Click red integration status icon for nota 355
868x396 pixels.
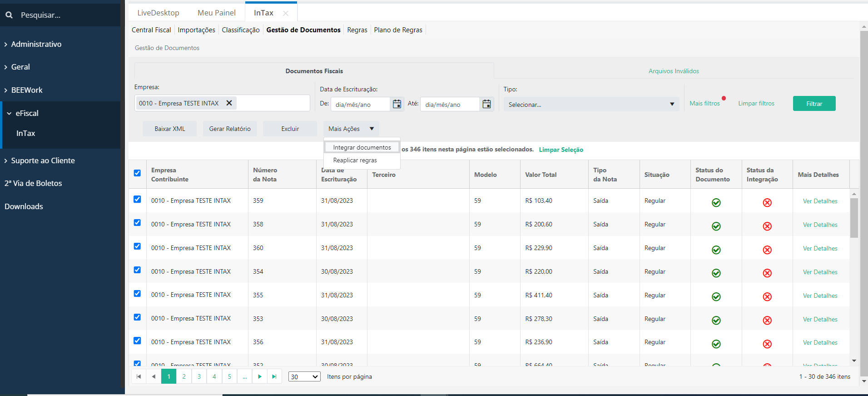(767, 296)
